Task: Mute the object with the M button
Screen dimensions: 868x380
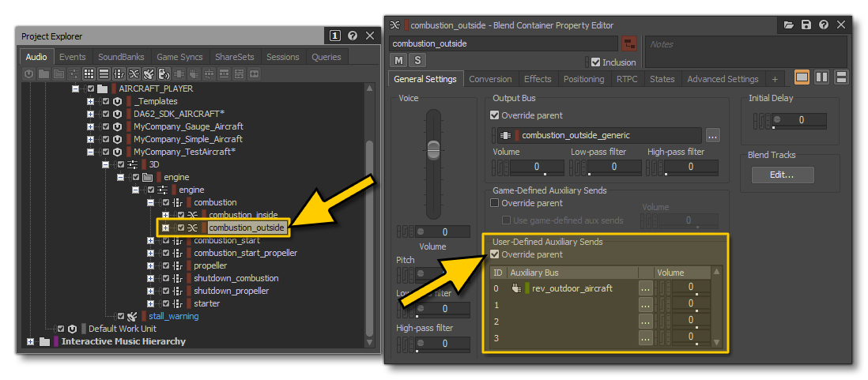Action: tap(399, 61)
